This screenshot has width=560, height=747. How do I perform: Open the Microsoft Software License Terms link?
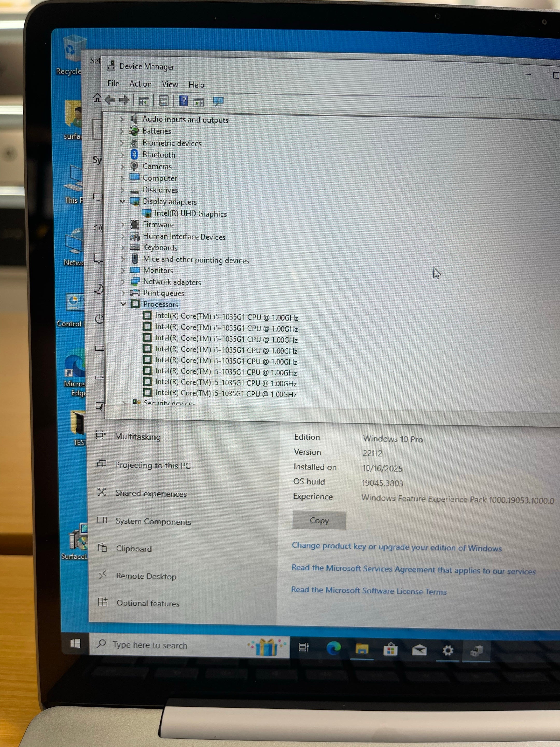[369, 591]
